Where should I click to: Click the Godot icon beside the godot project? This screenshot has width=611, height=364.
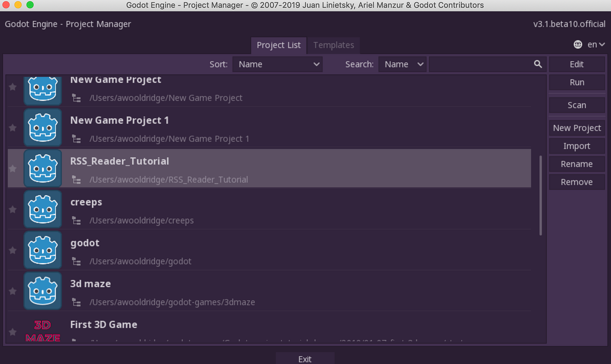[43, 250]
